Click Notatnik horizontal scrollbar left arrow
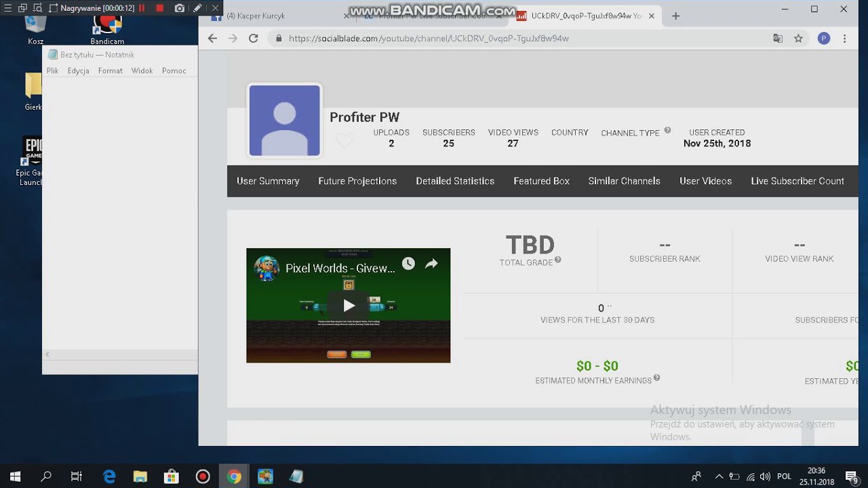The height and width of the screenshot is (488, 868). pos(47,354)
